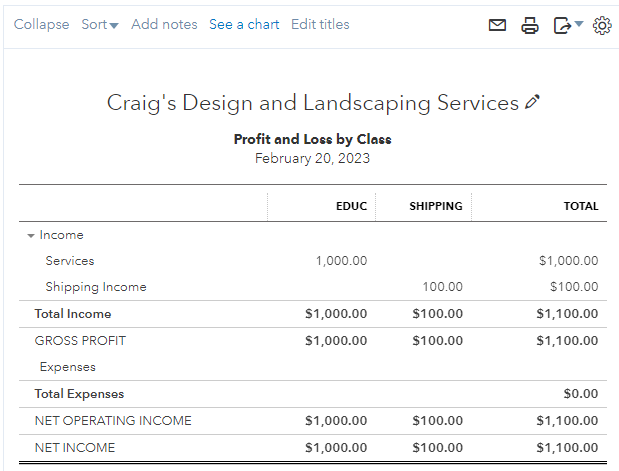Open Services EDUC amount 1,000.00
619x471 pixels.
coord(341,261)
